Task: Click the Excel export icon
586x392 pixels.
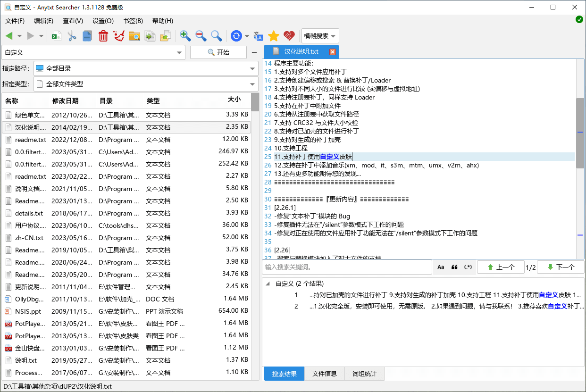Action: click(56, 36)
